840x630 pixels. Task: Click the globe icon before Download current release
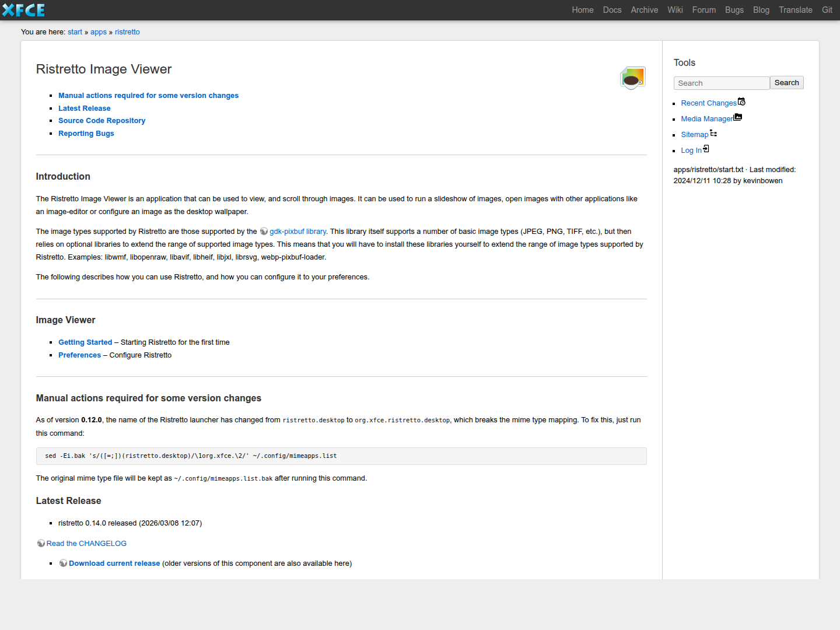pyautogui.click(x=63, y=563)
